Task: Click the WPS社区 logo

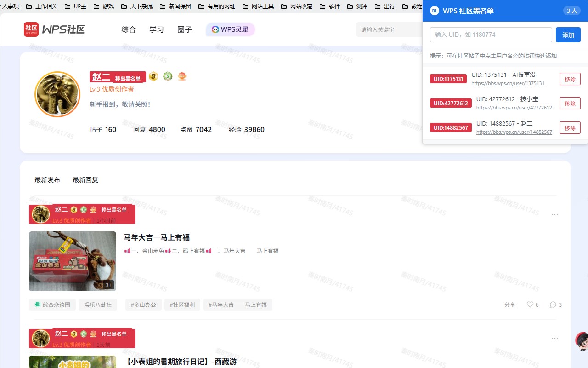Action: (54, 29)
